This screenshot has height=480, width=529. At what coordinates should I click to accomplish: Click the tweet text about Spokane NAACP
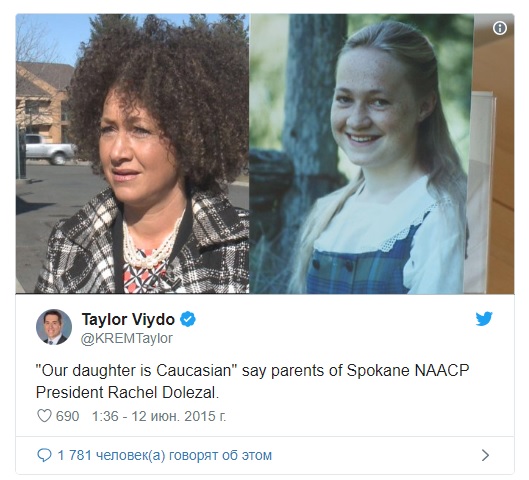(x=252, y=382)
